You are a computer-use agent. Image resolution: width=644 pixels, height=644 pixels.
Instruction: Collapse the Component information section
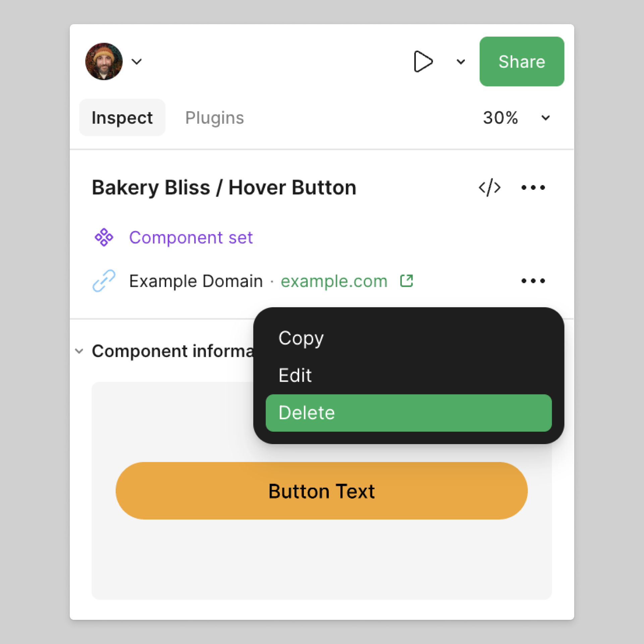(79, 351)
